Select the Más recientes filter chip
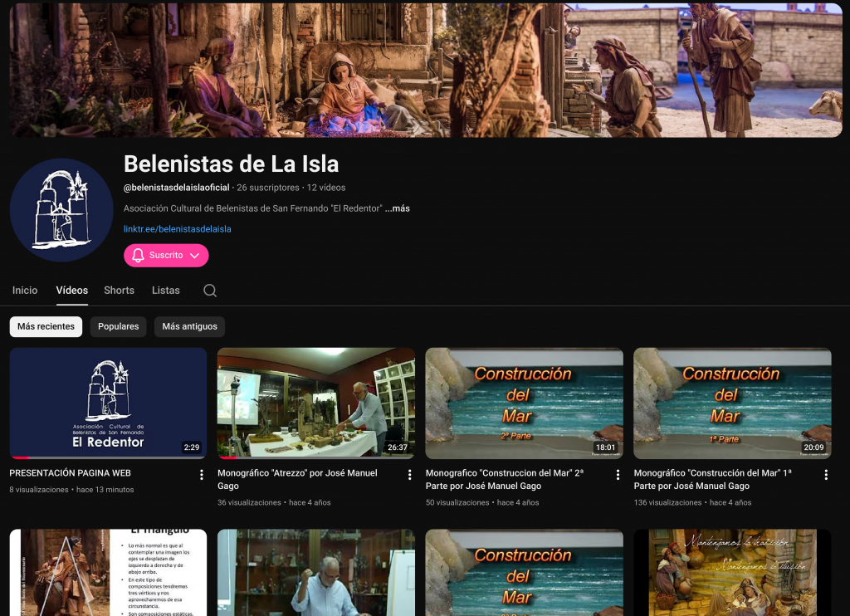This screenshot has width=850, height=616. coord(46,326)
